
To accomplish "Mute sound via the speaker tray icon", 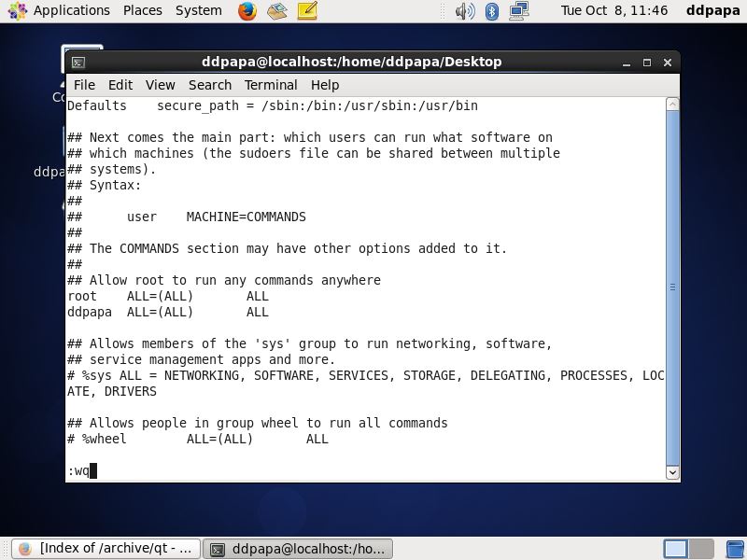I will point(467,11).
